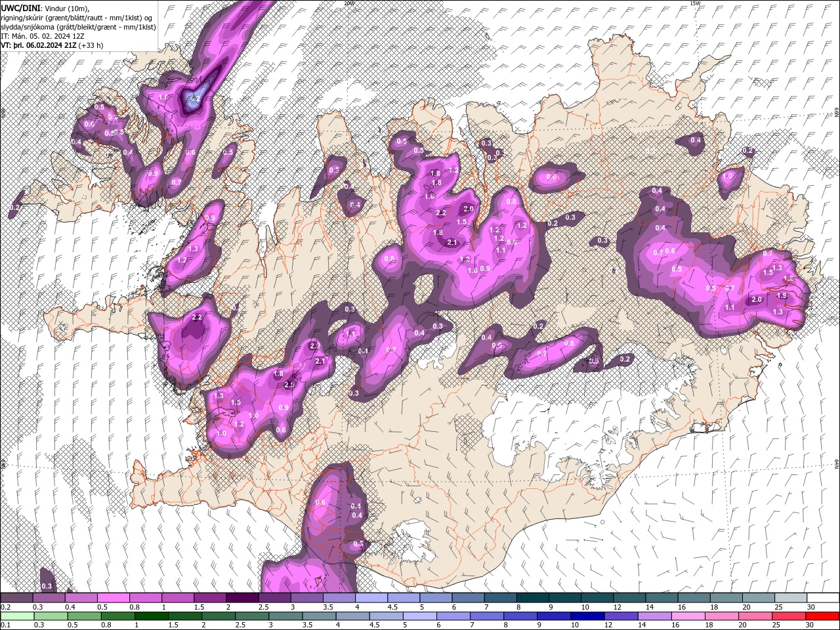Pick the darkest purple swatch labeled 2 in snow legend
The image size is (840, 630).
point(241,598)
